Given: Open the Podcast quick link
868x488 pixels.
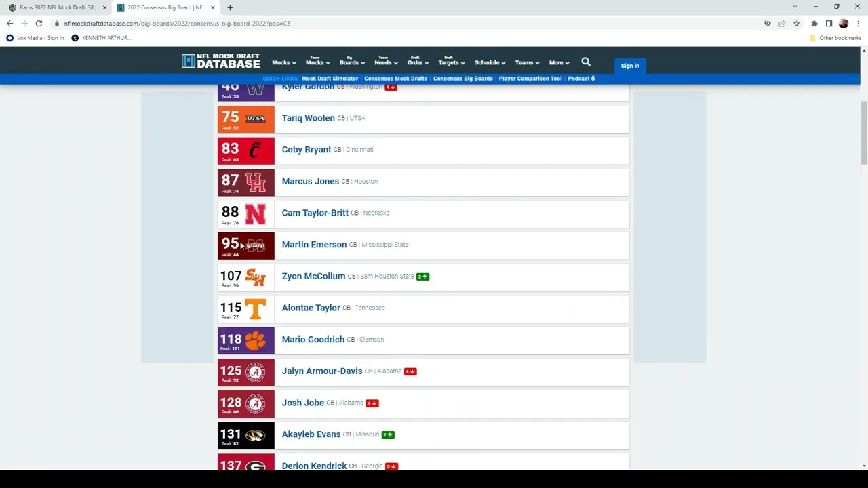Looking at the screenshot, I should 581,79.
